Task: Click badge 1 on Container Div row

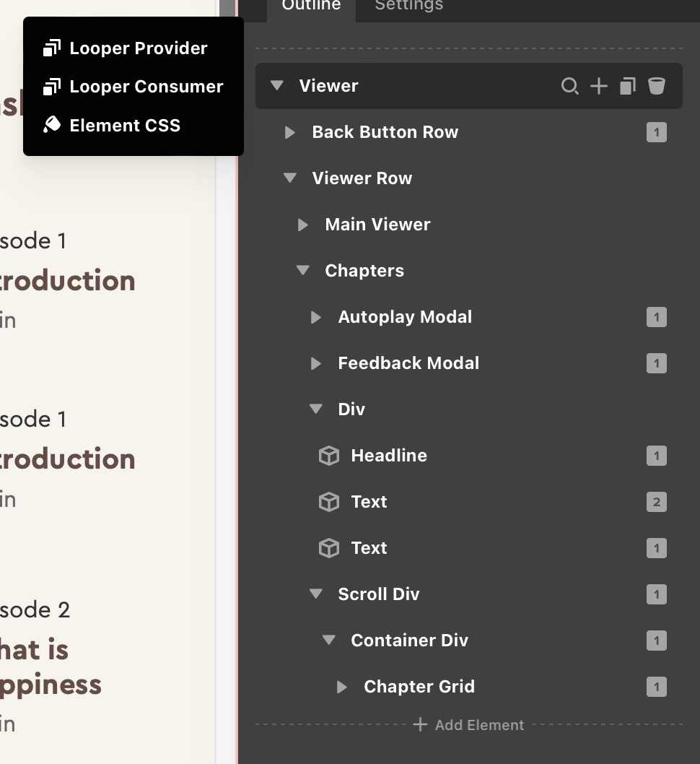Action: (657, 641)
